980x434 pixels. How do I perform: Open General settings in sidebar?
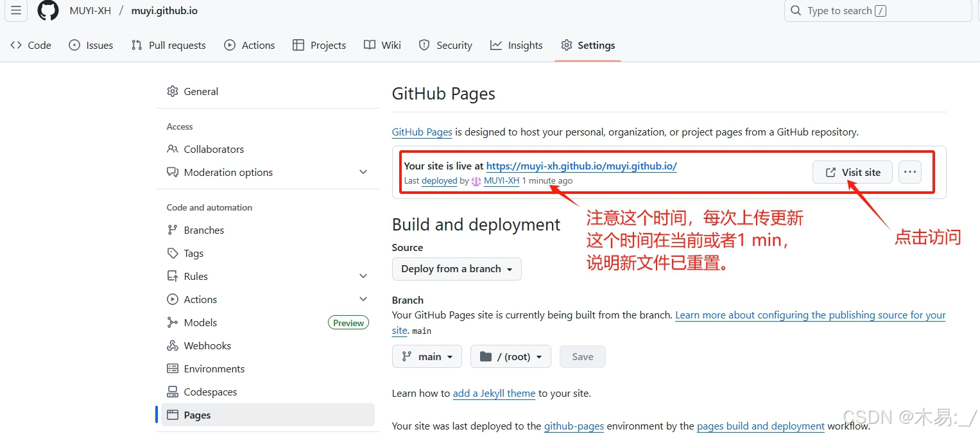tap(268, 91)
